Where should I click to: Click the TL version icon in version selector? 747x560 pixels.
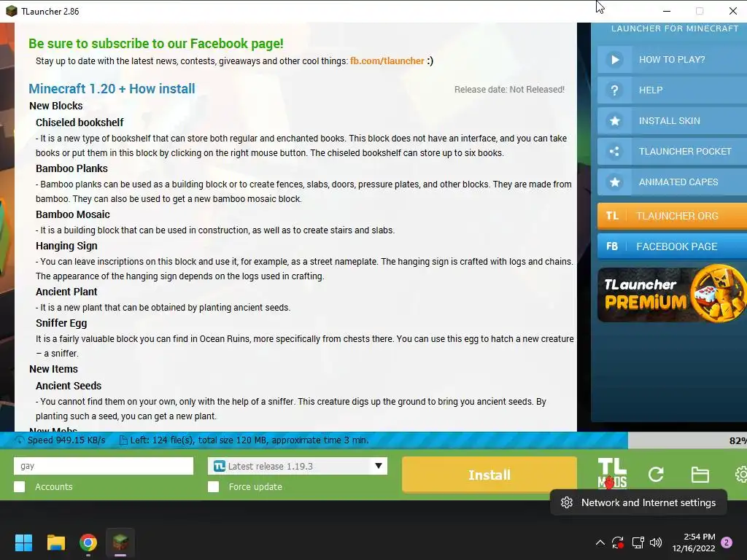point(219,466)
